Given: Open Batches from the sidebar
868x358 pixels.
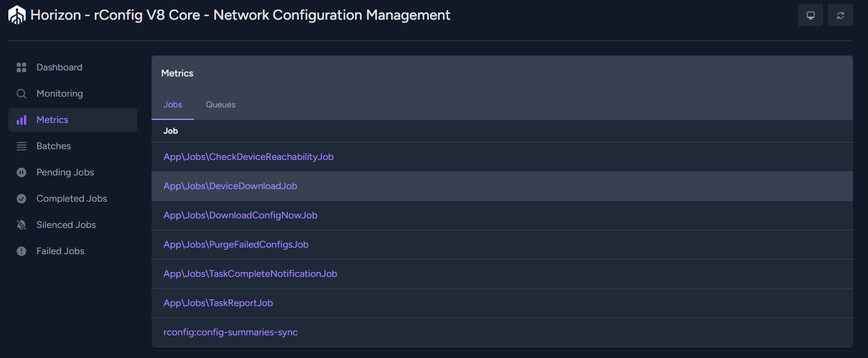Looking at the screenshot, I should pyautogui.click(x=73, y=146).
